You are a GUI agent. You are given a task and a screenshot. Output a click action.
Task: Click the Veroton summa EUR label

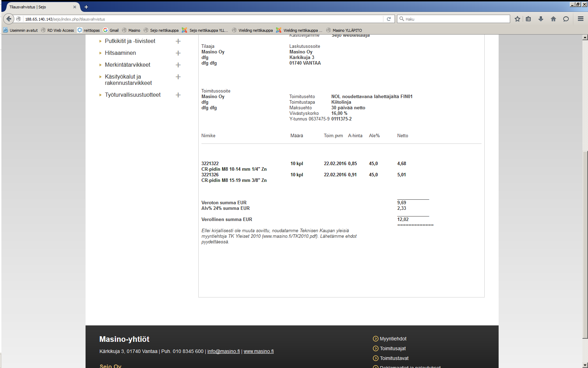coord(224,203)
